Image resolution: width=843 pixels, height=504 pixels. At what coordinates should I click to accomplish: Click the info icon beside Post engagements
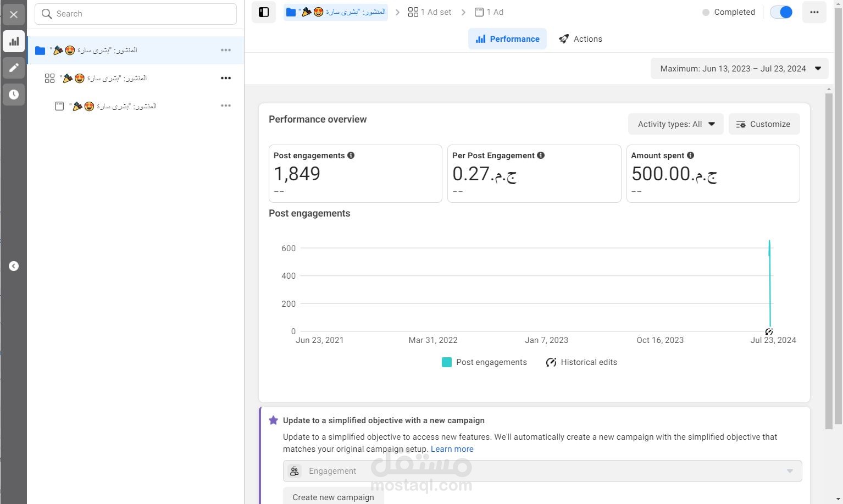pos(351,156)
